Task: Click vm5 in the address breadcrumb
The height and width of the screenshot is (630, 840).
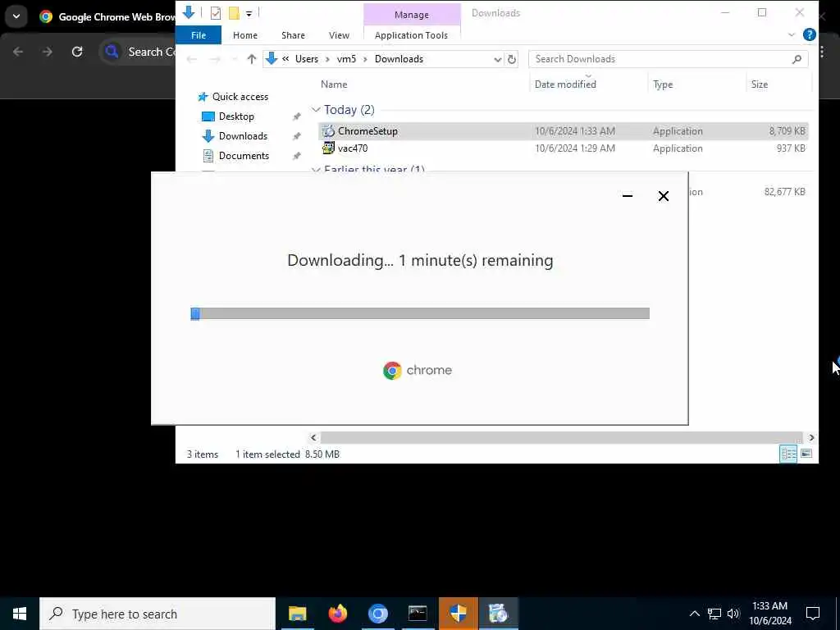Action: [x=346, y=59]
